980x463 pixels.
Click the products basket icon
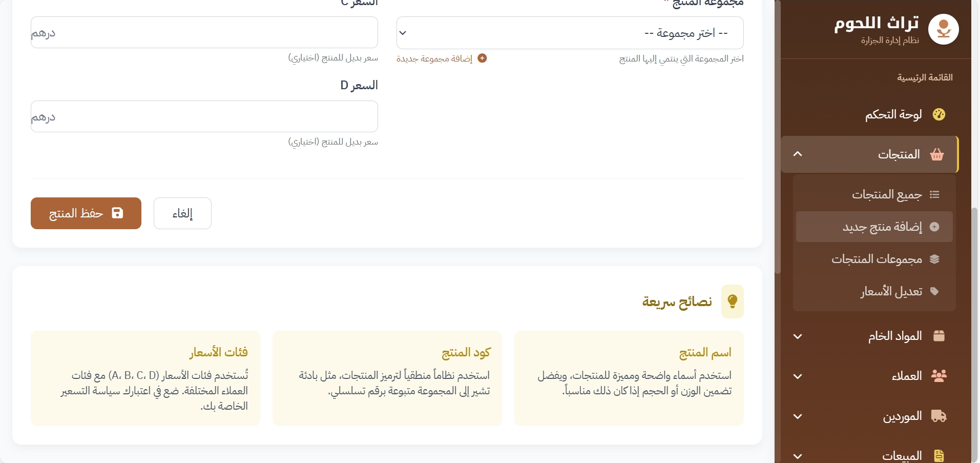click(x=937, y=154)
